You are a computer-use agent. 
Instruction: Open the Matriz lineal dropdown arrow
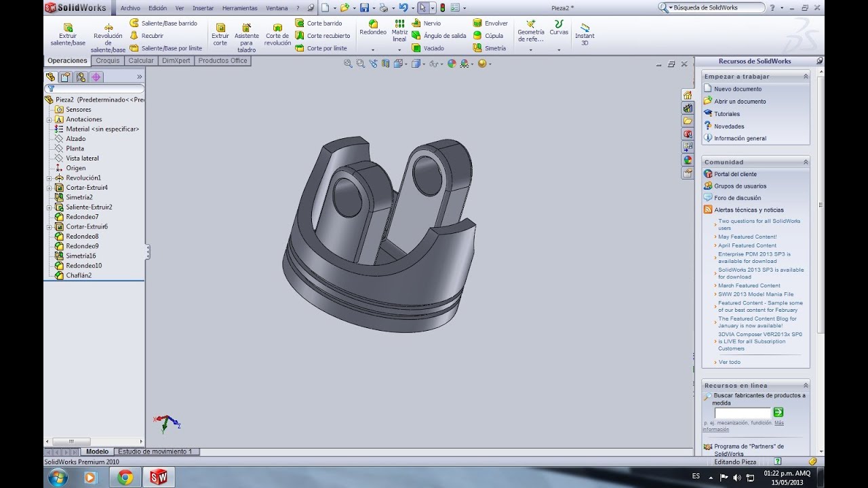399,49
